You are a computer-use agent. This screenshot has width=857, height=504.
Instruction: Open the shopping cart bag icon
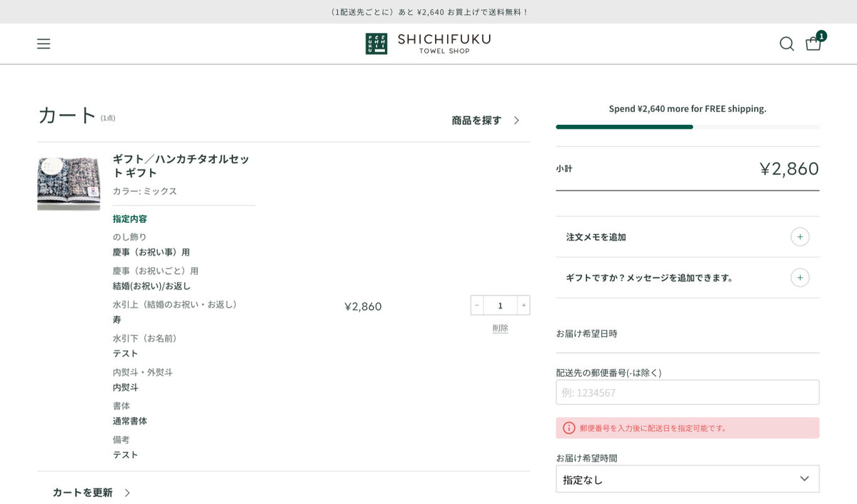(813, 44)
